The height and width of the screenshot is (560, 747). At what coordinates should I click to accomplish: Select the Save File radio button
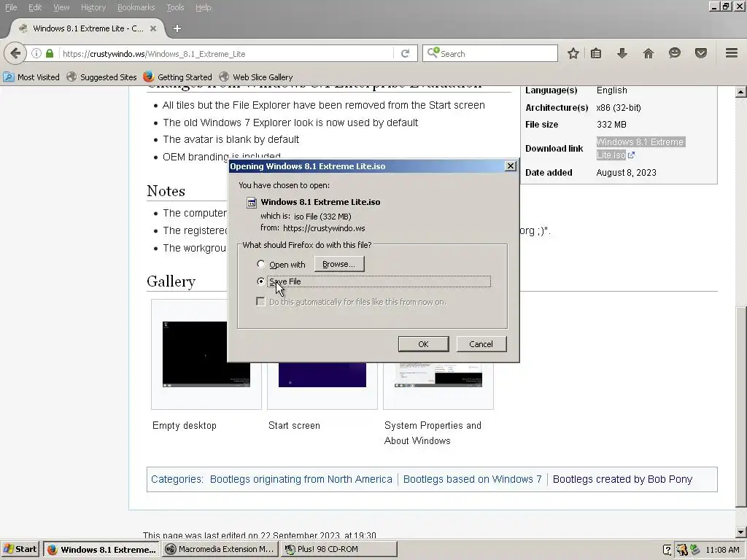coord(260,281)
